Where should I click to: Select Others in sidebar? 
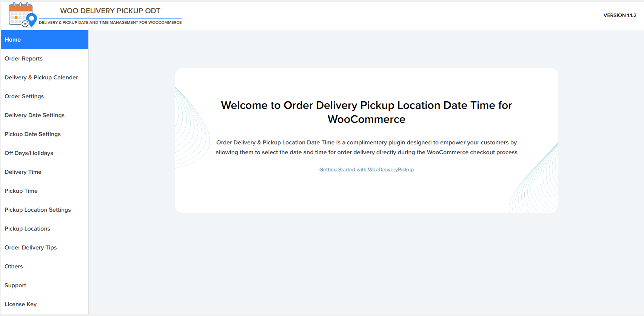tap(14, 266)
